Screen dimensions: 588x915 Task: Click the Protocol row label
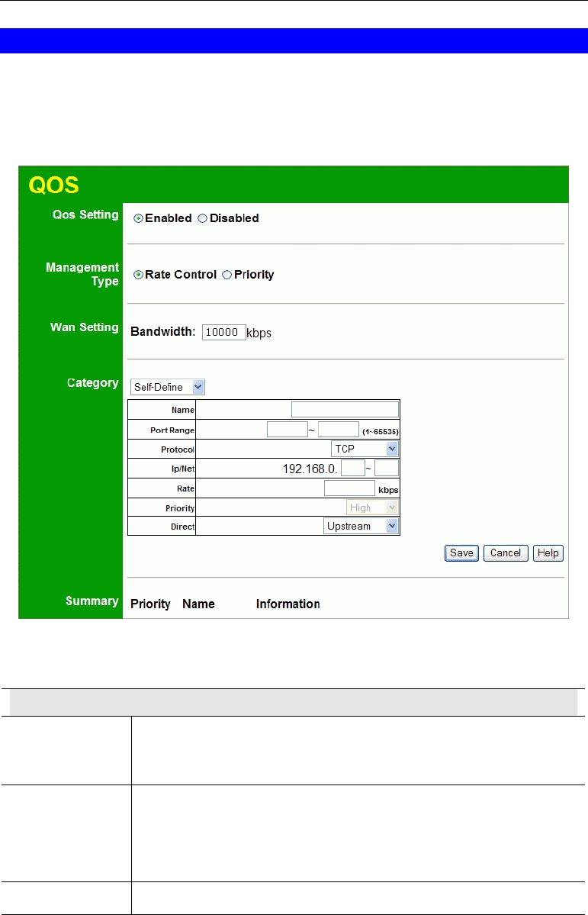[178, 450]
